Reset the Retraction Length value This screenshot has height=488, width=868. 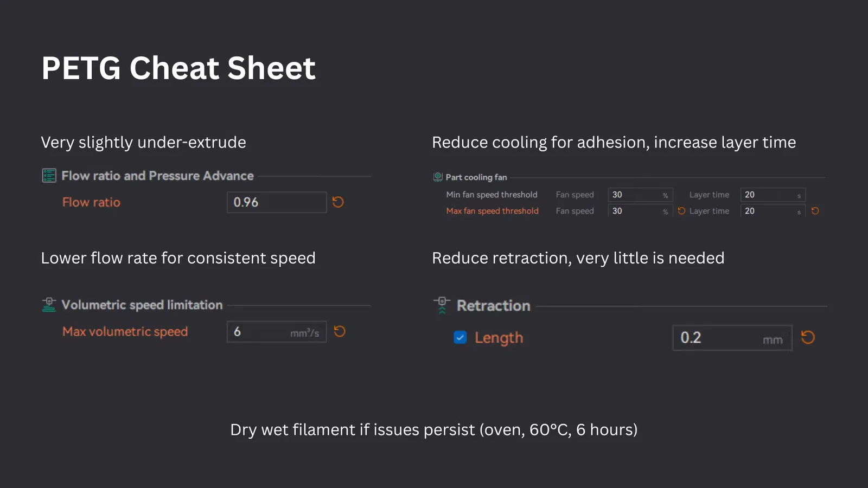click(808, 337)
